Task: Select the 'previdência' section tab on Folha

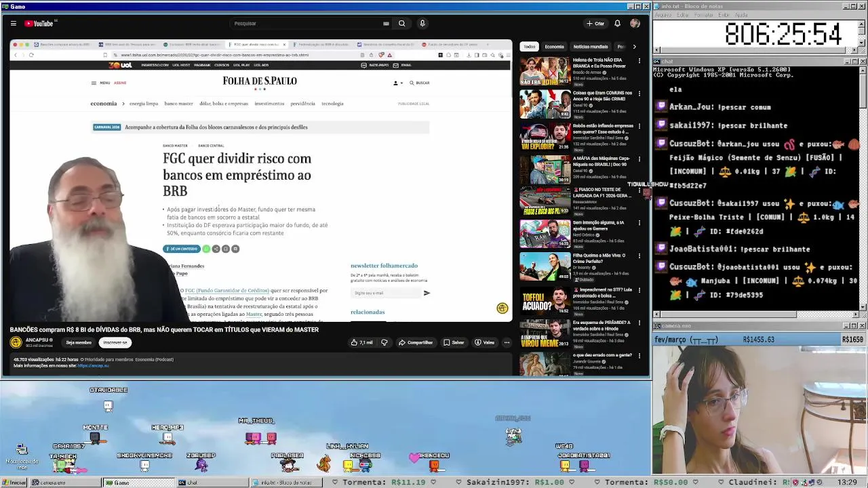Action: point(302,104)
